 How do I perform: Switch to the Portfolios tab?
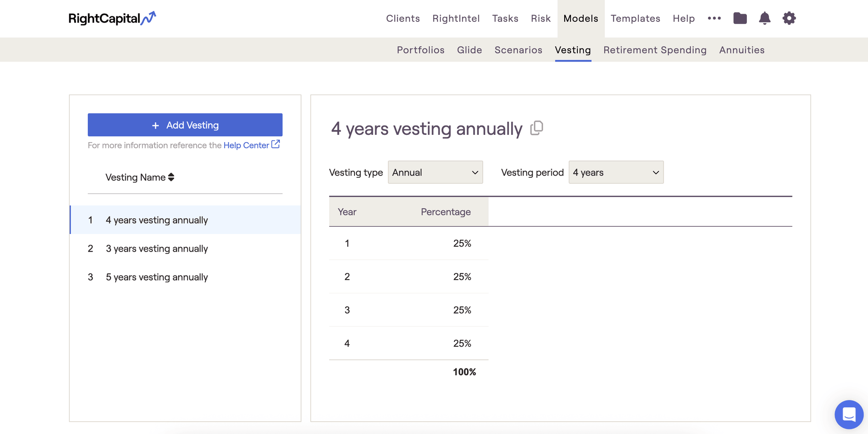tap(420, 50)
